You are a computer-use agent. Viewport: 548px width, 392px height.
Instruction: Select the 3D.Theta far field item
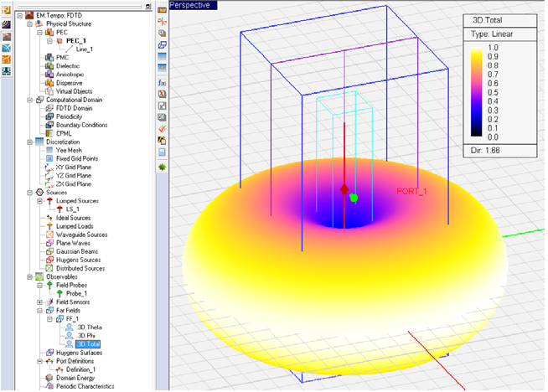[88, 327]
